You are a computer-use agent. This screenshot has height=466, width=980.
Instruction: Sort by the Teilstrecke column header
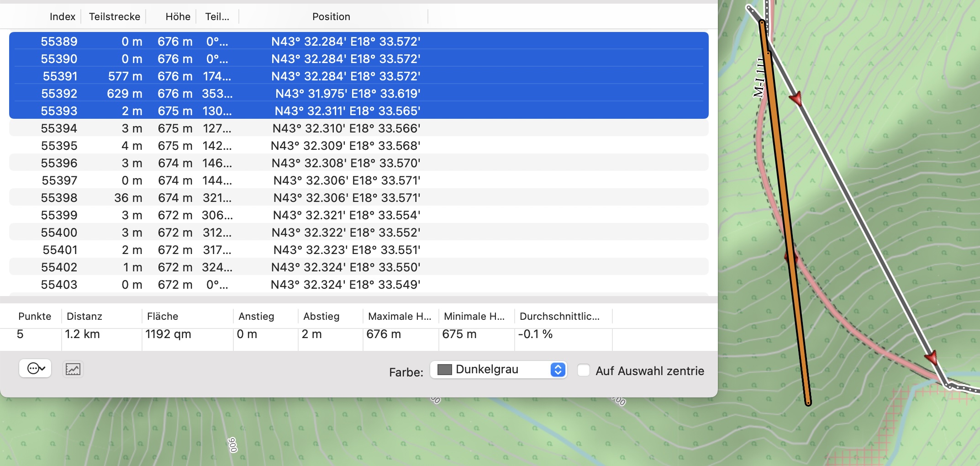coord(114,17)
